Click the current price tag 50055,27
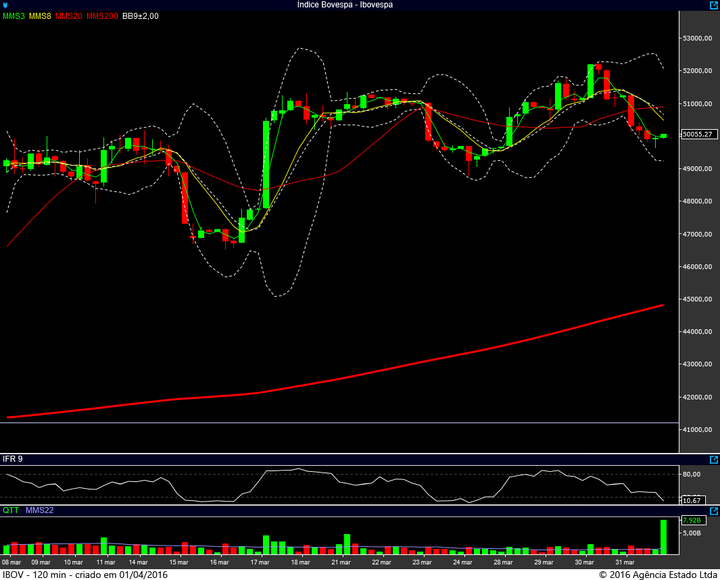Image resolution: width=720 pixels, height=580 pixels. tap(699, 134)
